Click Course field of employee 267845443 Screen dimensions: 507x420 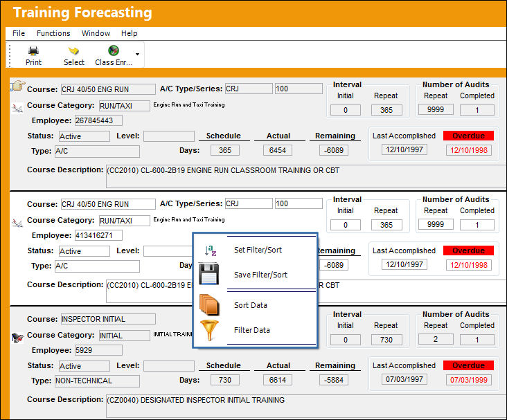tap(108, 89)
